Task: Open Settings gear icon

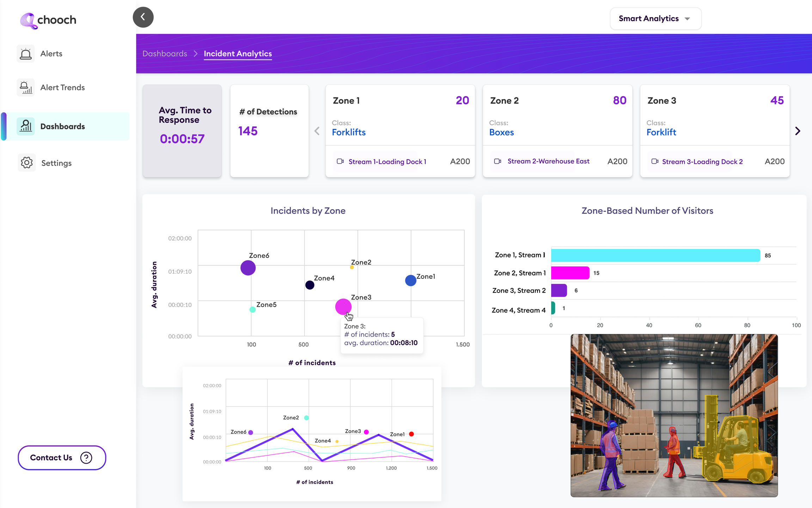Action: coord(26,163)
